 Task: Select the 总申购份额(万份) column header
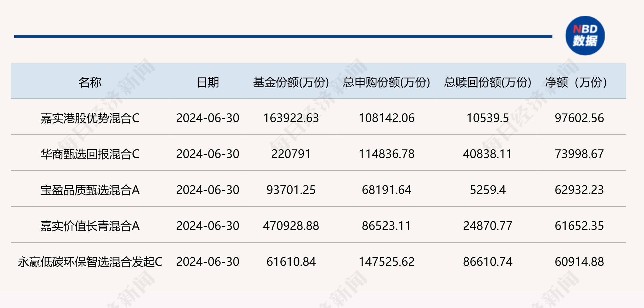point(386,82)
